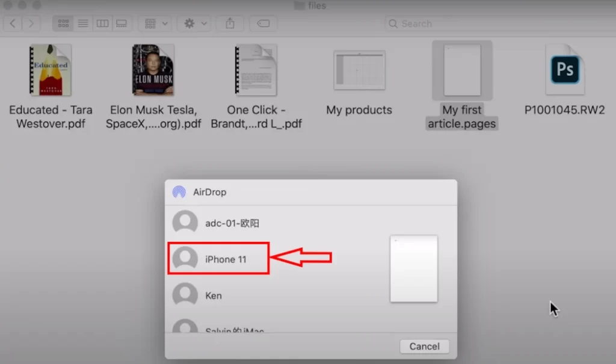Switch to gallery view in Finder toolbar
616x364 pixels.
[x=122, y=23]
